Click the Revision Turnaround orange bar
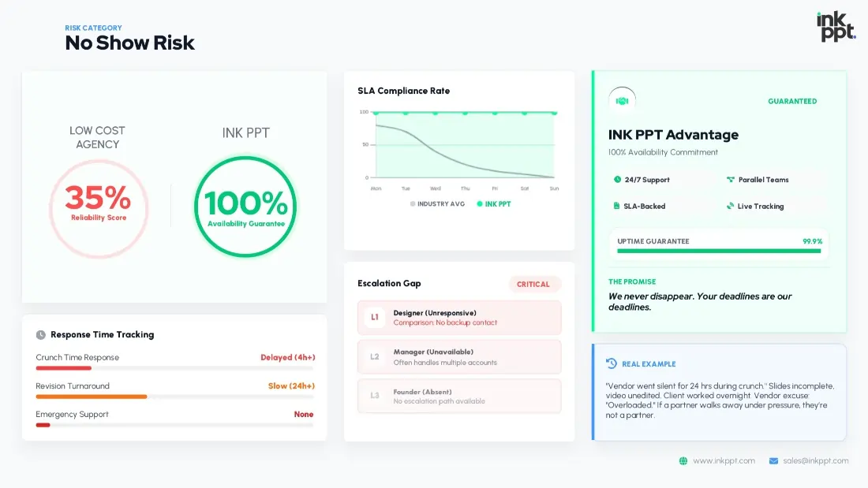Image resolution: width=868 pixels, height=488 pixels. point(92,397)
